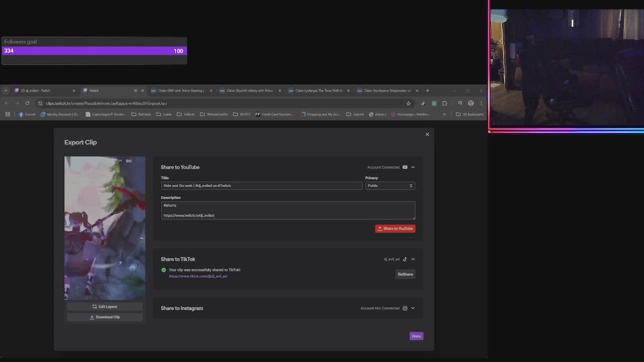Open the RatHabit bookmark folder
Viewport: 644px width, 362px height.
pyautogui.click(x=141, y=114)
